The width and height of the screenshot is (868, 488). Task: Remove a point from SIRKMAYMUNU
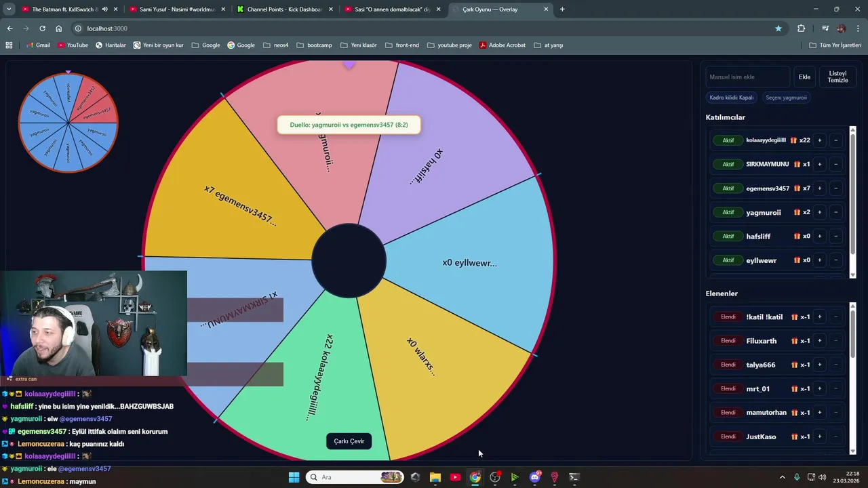[x=835, y=164]
